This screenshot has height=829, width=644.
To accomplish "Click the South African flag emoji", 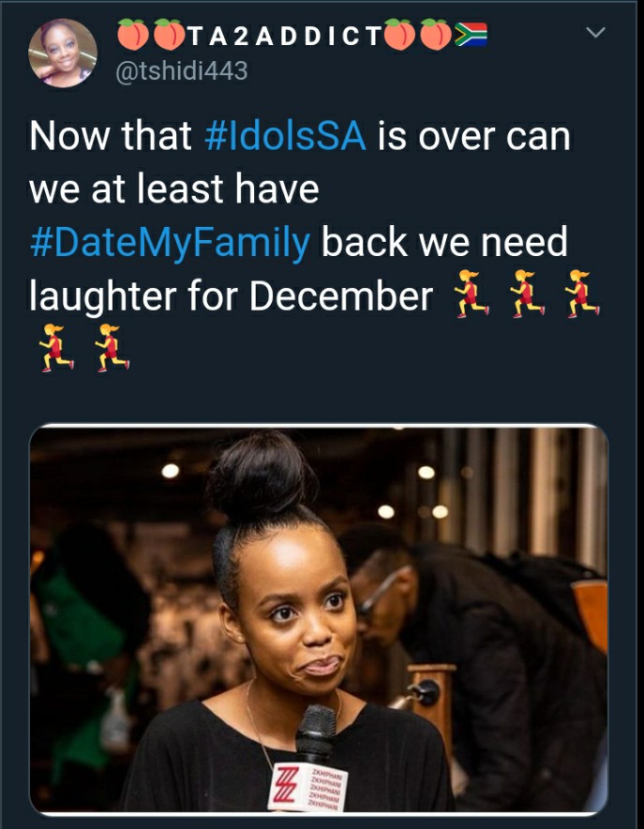I will (472, 35).
